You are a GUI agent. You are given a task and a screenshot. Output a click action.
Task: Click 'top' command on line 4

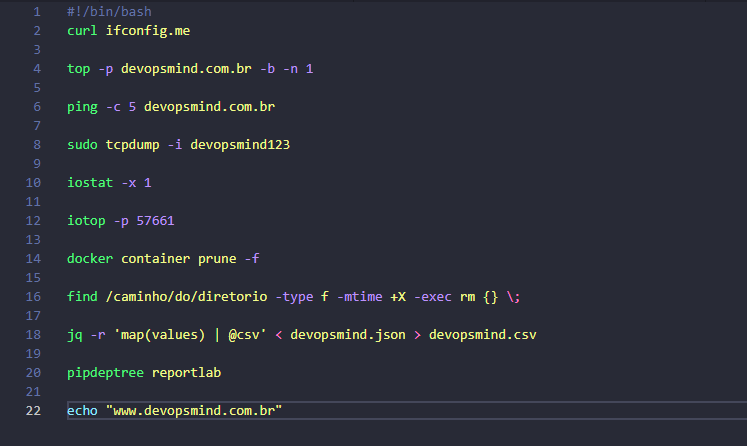pos(78,69)
